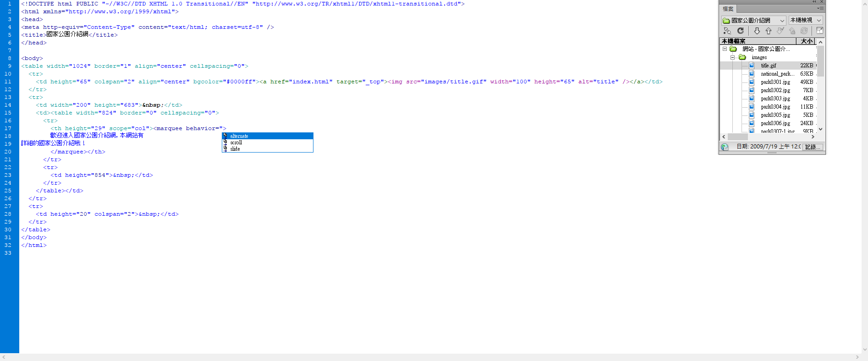Click the expand Files panel icon
This screenshot has width=868, height=361.
click(x=819, y=31)
